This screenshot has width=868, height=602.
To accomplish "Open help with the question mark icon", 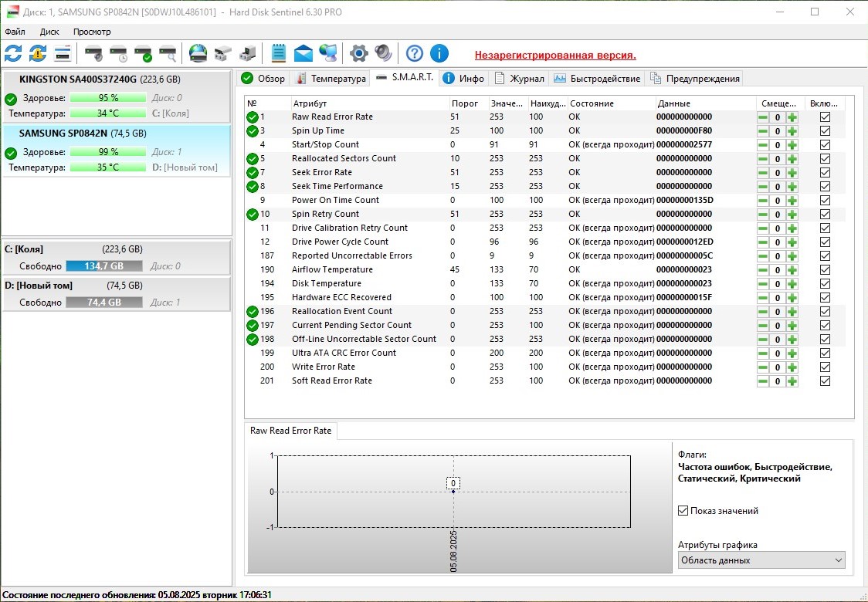I will coord(415,53).
